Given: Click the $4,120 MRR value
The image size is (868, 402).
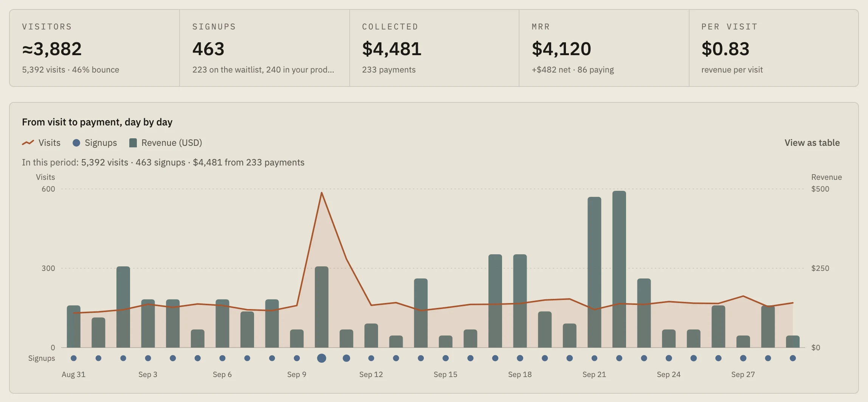Looking at the screenshot, I should 561,49.
